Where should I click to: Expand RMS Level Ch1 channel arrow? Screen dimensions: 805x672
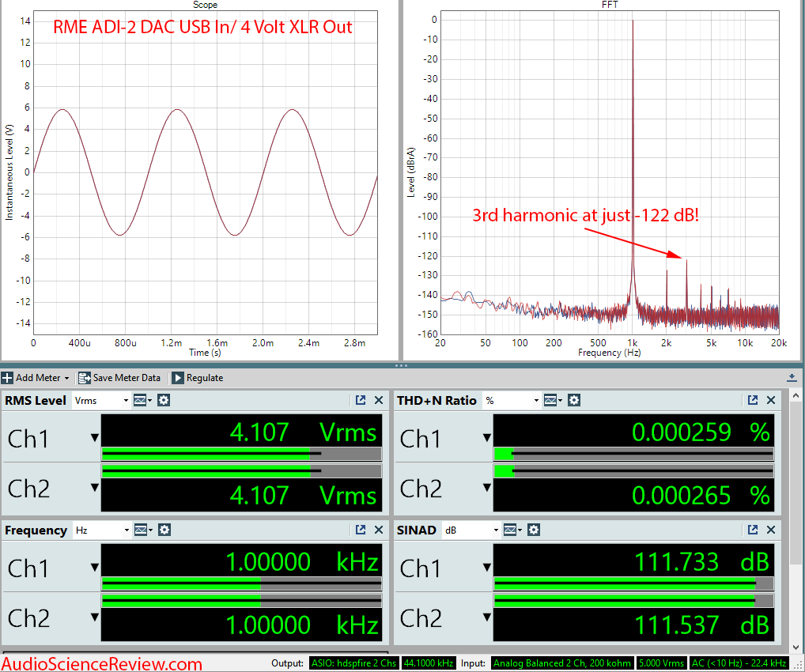click(x=94, y=438)
